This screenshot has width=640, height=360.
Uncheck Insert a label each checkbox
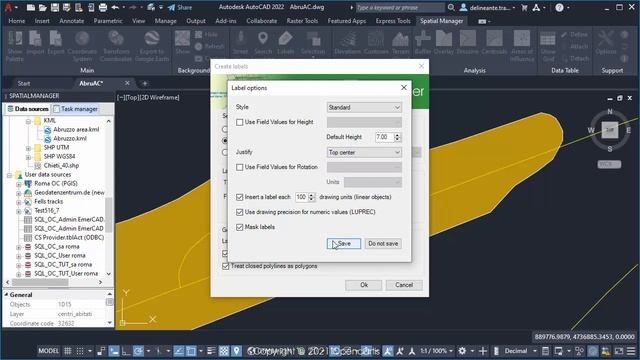coord(240,197)
